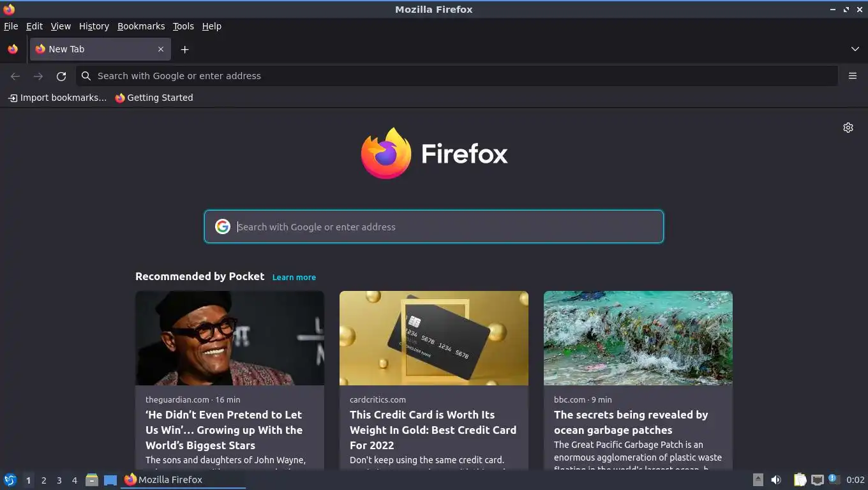The height and width of the screenshot is (490, 868).
Task: Open the gold credit card thumbnail
Action: [x=434, y=338]
